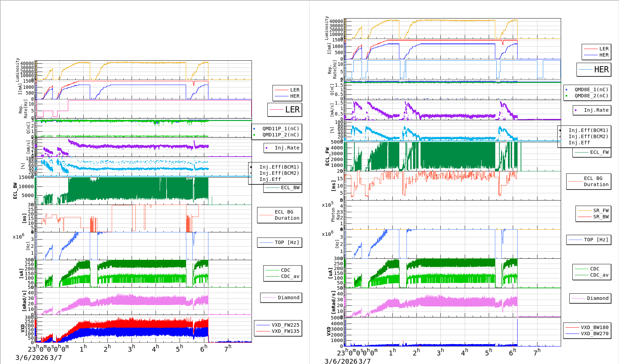Click the 7h tick label on right plot

(537, 352)
